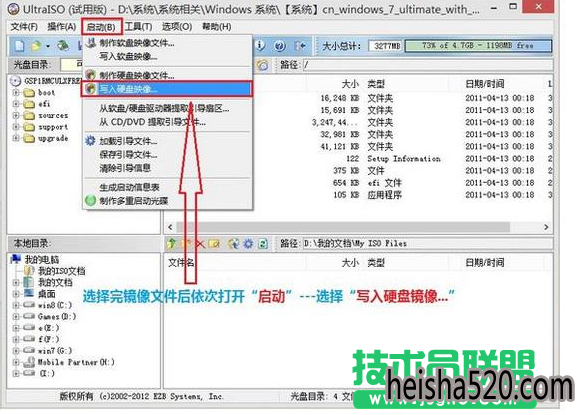Click the blue info icon in toolbar
Screen dimensions: 580x415
pos(260,46)
